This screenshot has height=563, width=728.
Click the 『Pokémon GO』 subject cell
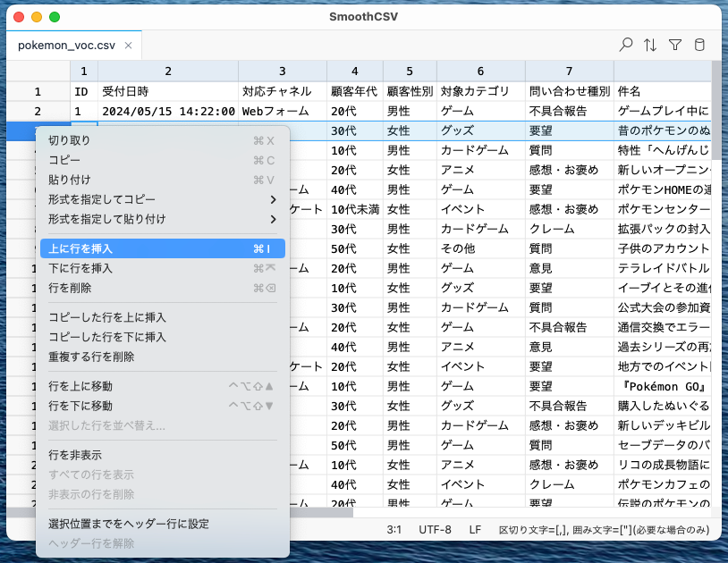pos(663,386)
